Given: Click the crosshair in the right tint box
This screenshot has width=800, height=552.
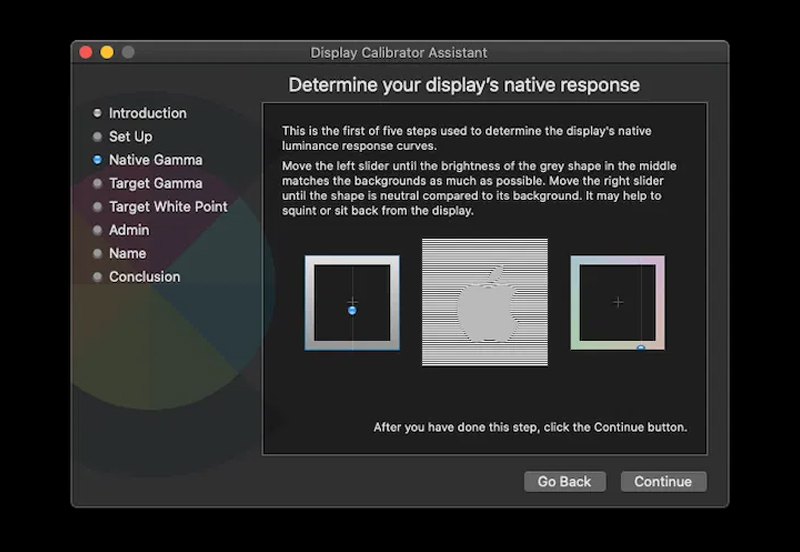Looking at the screenshot, I should 617,302.
